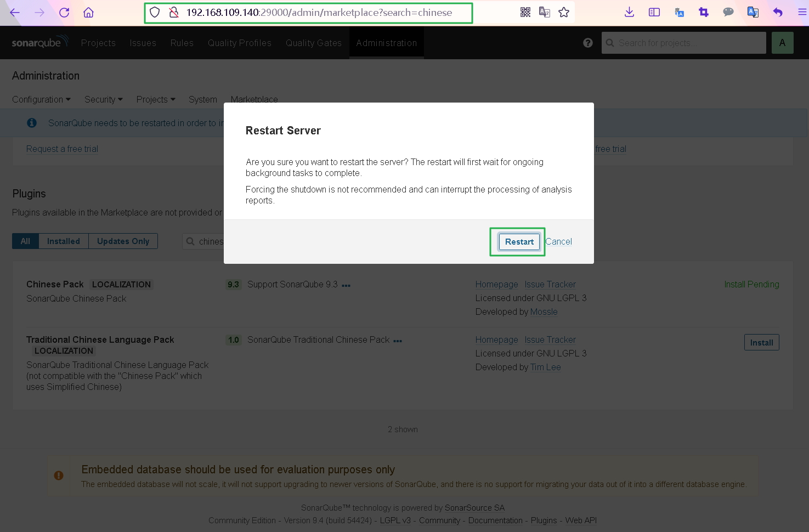Click the plugin search box containing chinese

pyautogui.click(x=203, y=241)
